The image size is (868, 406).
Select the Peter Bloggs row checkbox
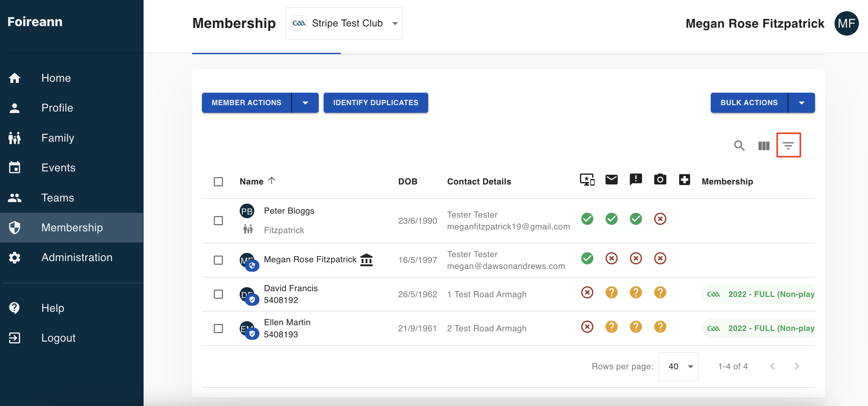click(x=218, y=221)
